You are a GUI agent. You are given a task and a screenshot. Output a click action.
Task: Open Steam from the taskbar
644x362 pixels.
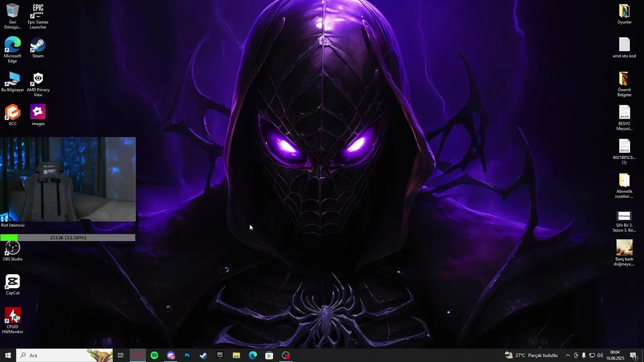click(203, 355)
